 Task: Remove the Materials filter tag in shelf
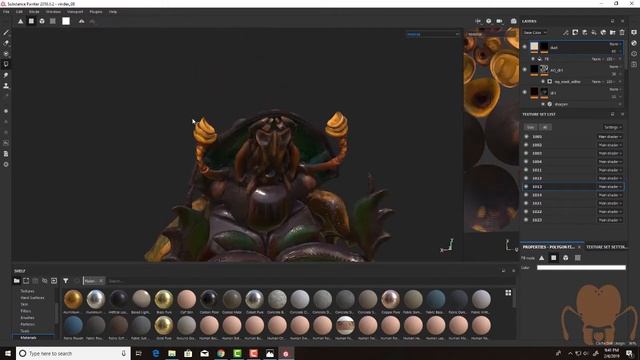tap(101, 281)
